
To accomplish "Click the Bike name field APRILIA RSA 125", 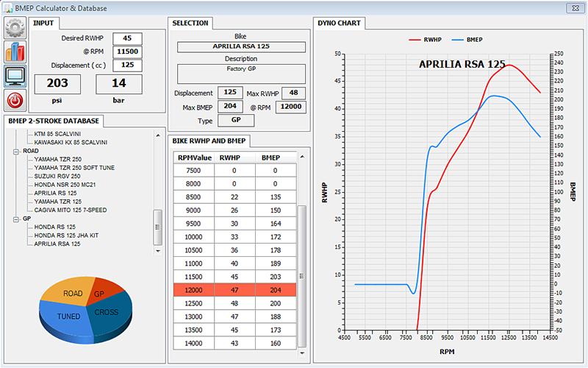I will tap(241, 46).
